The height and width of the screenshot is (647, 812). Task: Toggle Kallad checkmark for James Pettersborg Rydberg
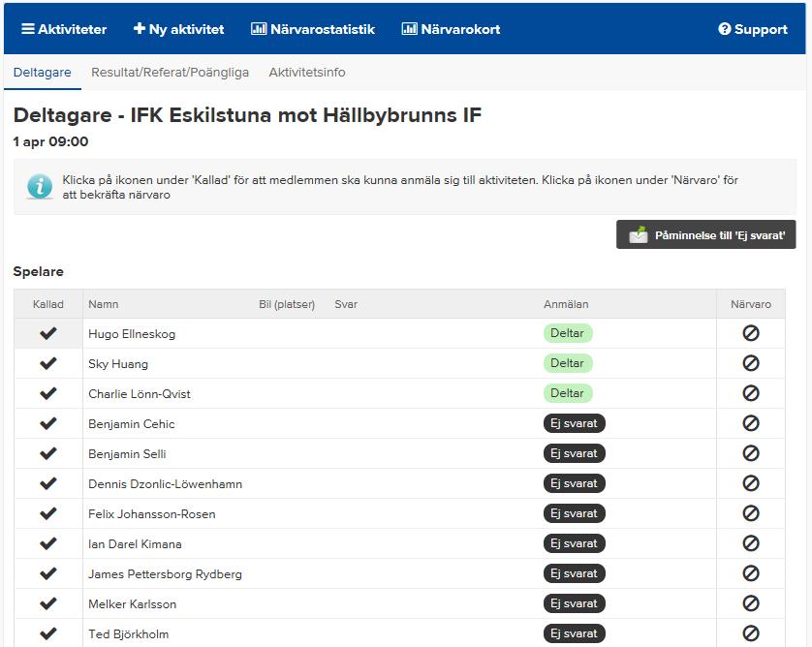click(48, 573)
